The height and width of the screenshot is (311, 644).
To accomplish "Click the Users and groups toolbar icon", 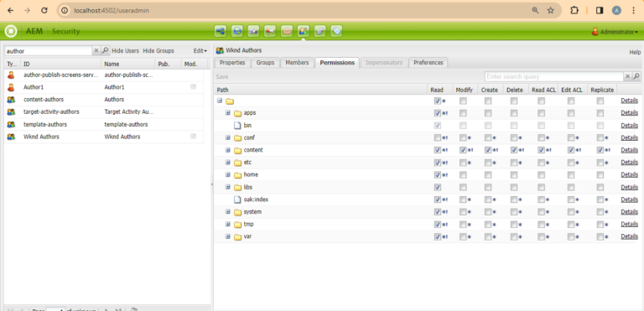I will click(303, 31).
